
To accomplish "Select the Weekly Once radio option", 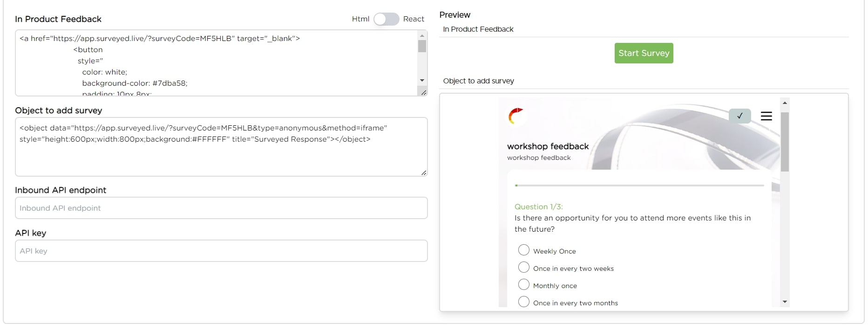I will tap(524, 250).
